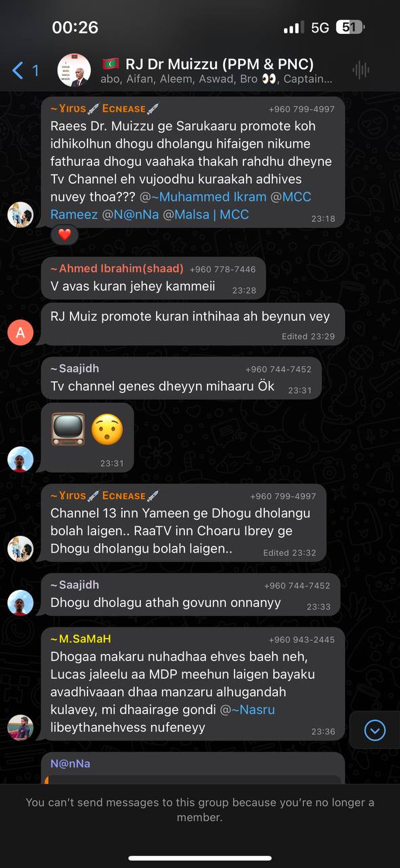Open Saajidh's avatar beside emoji message
Screen dimensions: 400x868
point(20,459)
